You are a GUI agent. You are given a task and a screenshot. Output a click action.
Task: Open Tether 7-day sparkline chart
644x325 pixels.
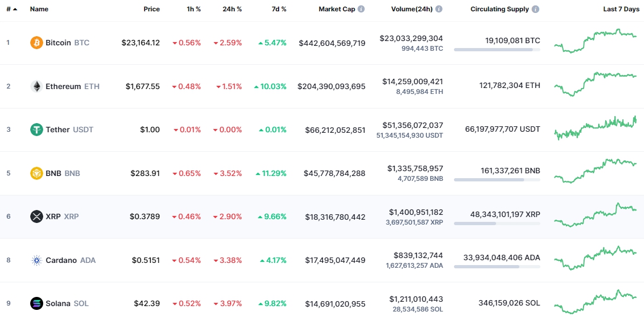tap(595, 128)
